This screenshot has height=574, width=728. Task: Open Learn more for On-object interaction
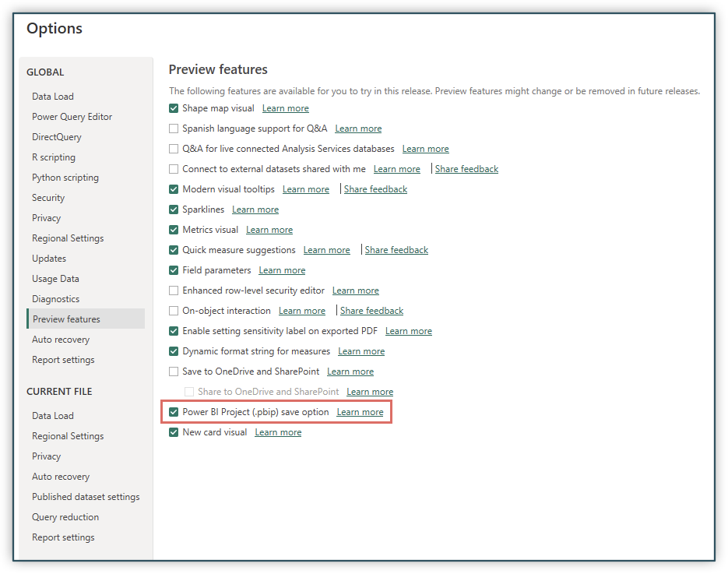(x=302, y=311)
